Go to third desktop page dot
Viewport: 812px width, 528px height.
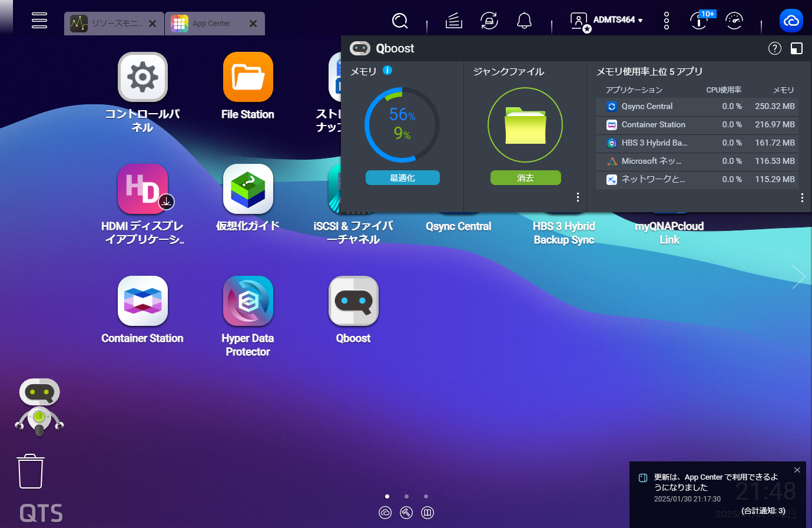point(426,496)
